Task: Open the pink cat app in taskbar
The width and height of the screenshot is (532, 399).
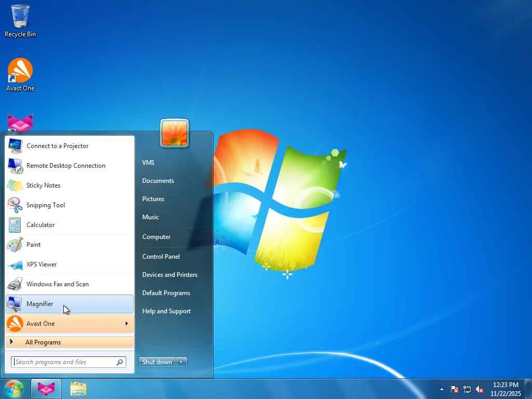Action: [46, 389]
